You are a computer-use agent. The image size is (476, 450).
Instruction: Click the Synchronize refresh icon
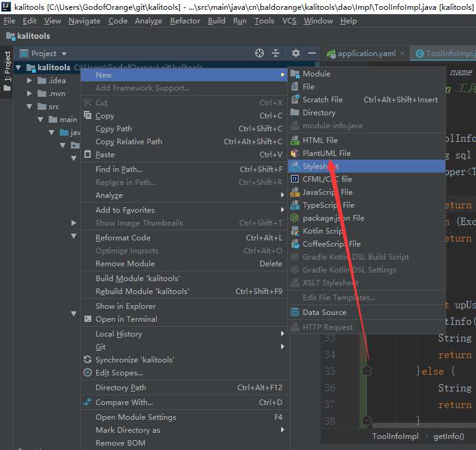[88, 359]
